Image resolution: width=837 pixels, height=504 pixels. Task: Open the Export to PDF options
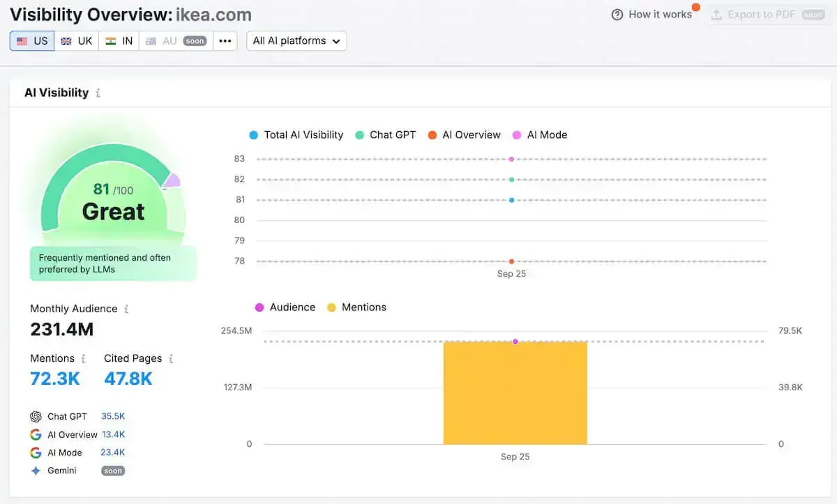pos(768,13)
